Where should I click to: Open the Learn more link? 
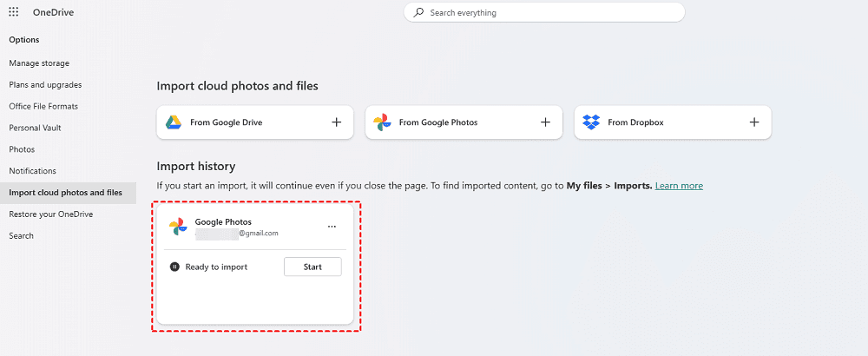(679, 186)
